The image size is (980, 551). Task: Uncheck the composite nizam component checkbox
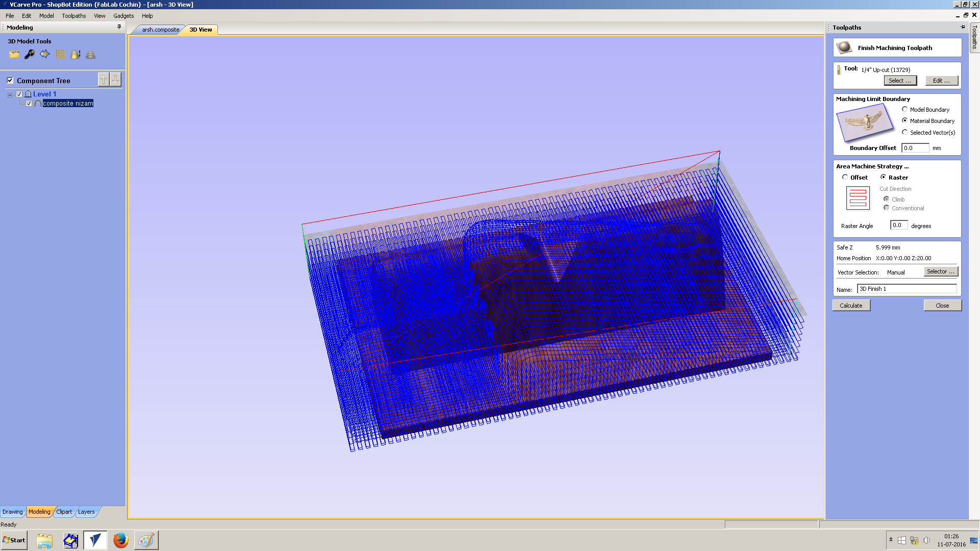click(29, 104)
